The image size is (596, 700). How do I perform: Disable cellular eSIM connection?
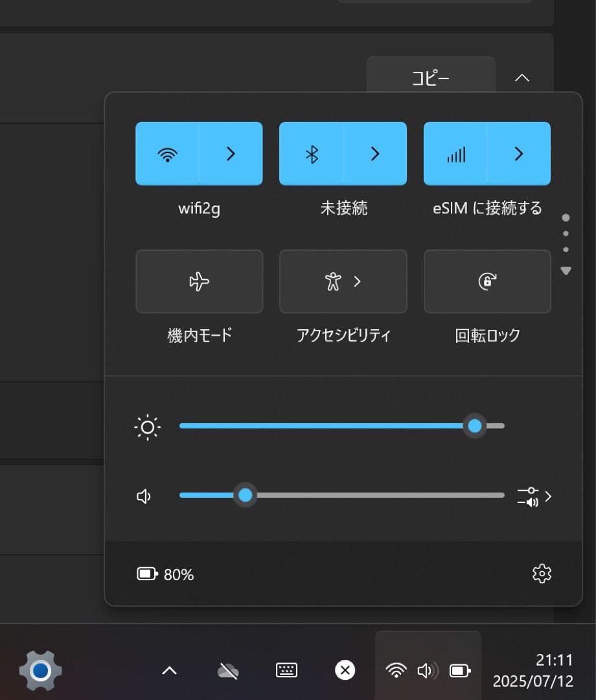click(455, 154)
